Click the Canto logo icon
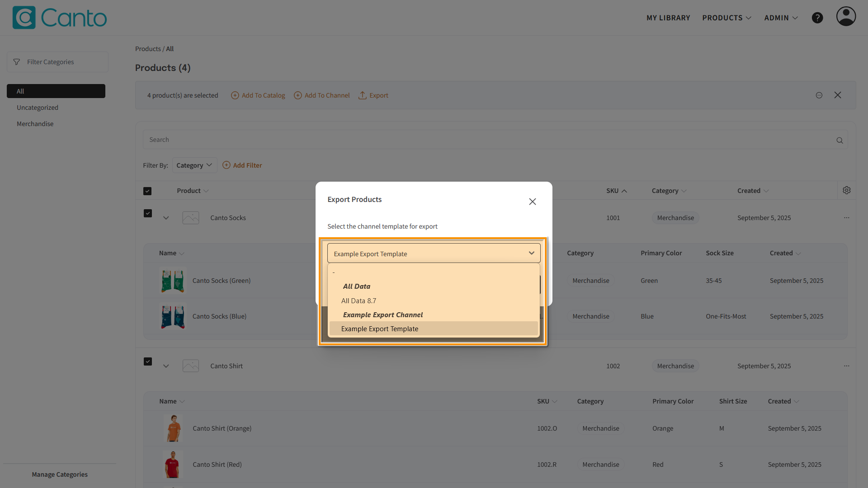 [24, 18]
